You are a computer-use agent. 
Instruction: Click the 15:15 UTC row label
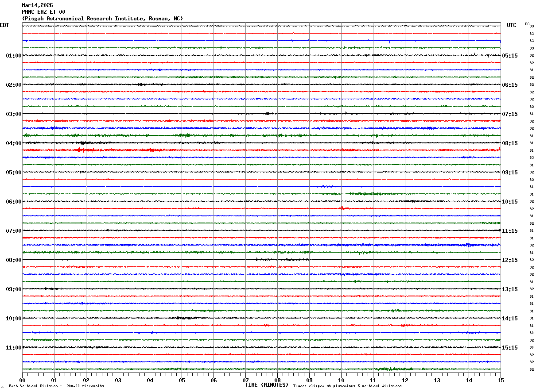click(510, 348)
